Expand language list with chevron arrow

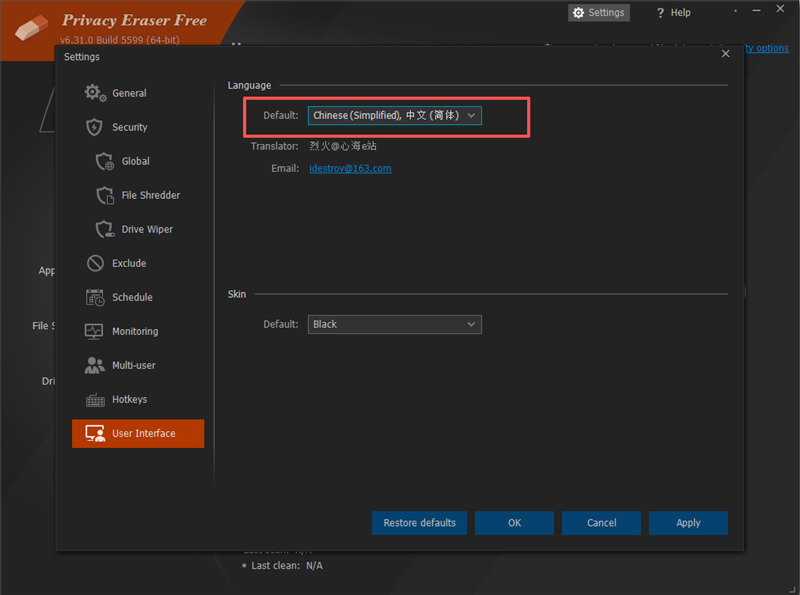[471, 115]
